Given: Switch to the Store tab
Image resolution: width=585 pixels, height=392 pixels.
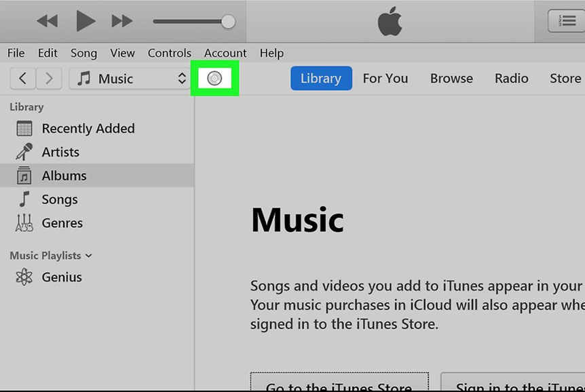Looking at the screenshot, I should (x=565, y=78).
